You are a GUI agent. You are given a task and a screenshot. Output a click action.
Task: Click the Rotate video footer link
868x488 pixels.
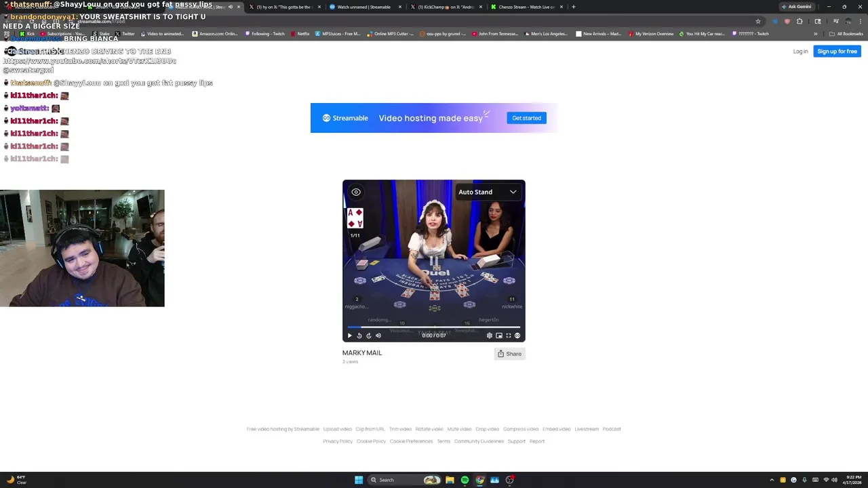pyautogui.click(x=429, y=429)
